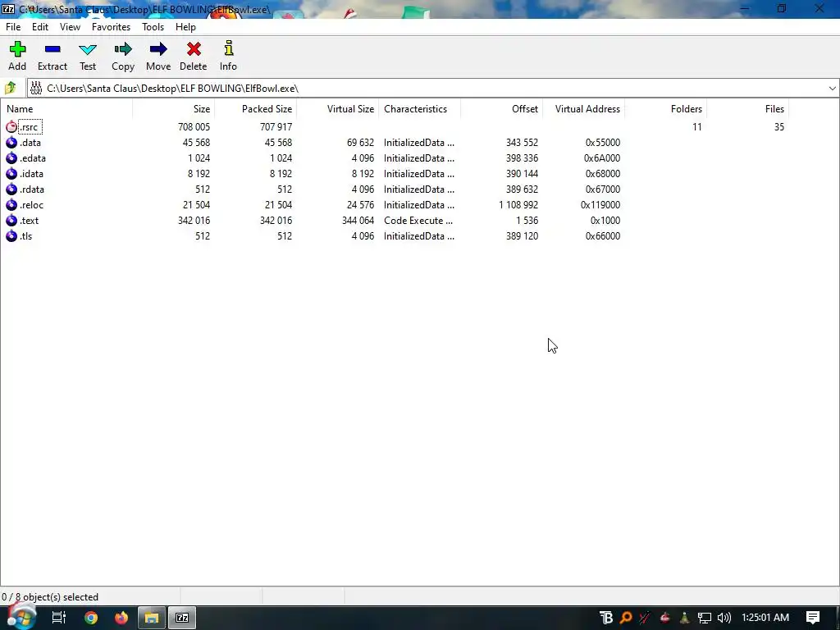
Task: Launch Chrome from the taskbar
Action: tap(91, 618)
